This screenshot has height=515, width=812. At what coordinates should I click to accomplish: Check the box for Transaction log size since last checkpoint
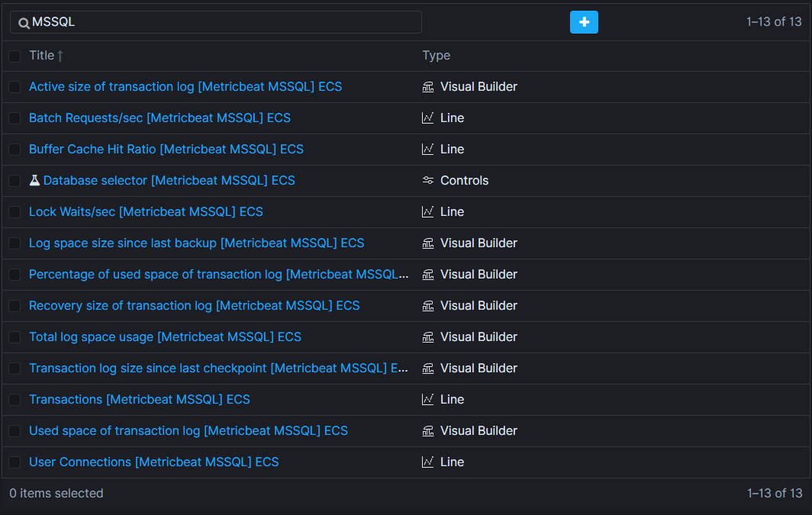[x=14, y=369]
